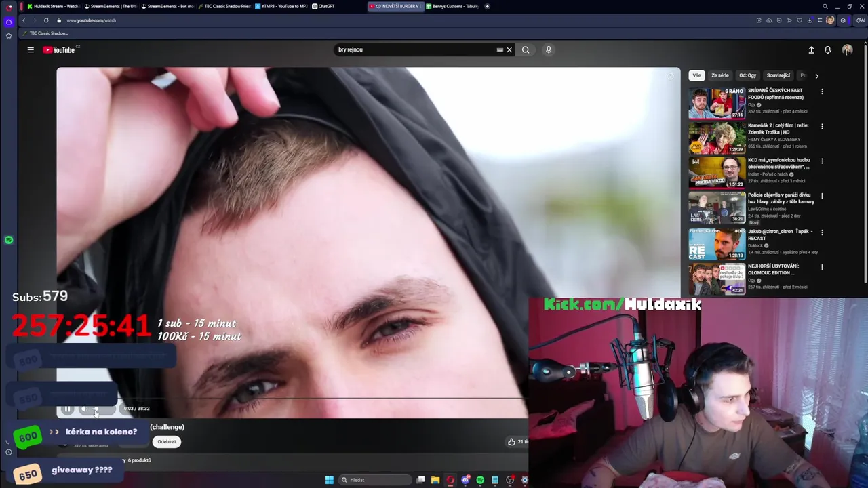Open options menu for Jakub Ťapák RECAST video

(x=822, y=232)
